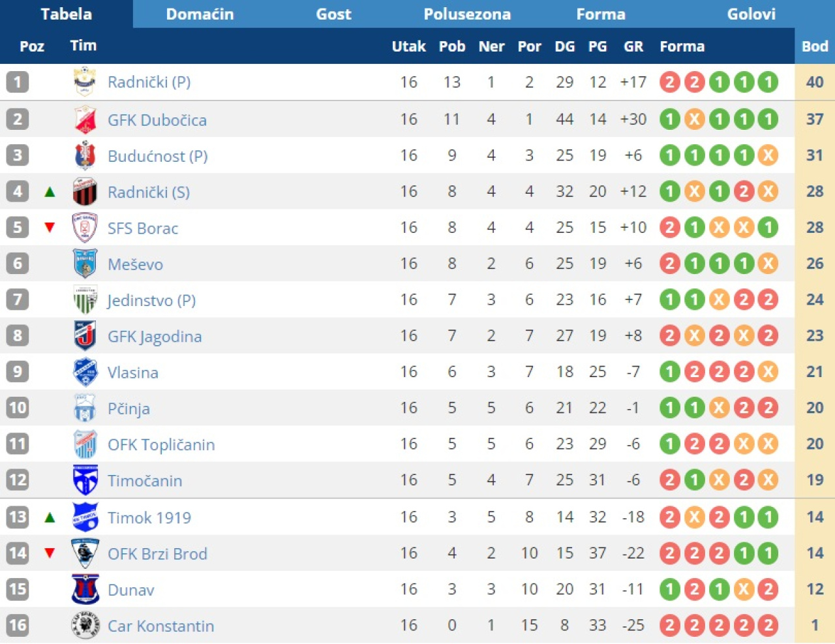The image size is (835, 644).
Task: Open the Gost tab
Action: click(x=333, y=14)
